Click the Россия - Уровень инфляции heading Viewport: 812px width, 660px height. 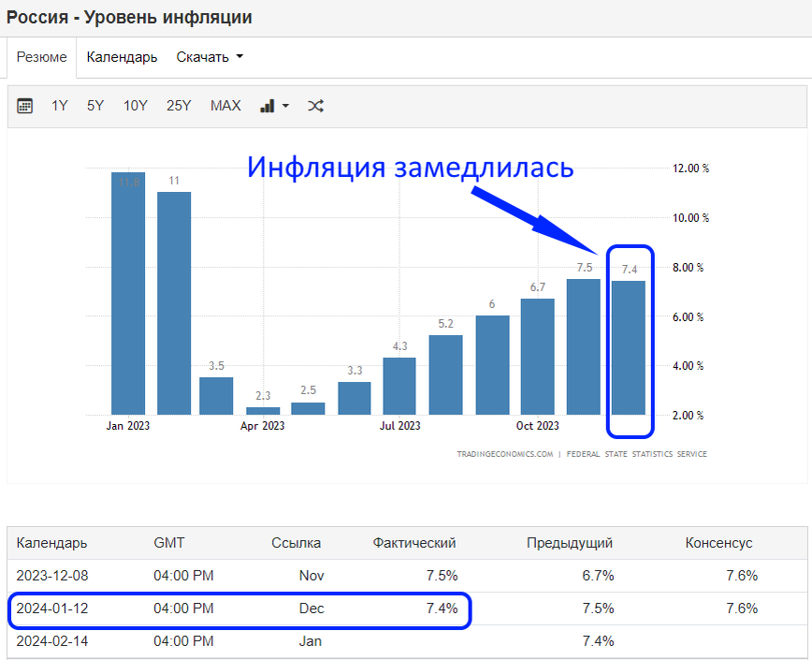(x=129, y=17)
